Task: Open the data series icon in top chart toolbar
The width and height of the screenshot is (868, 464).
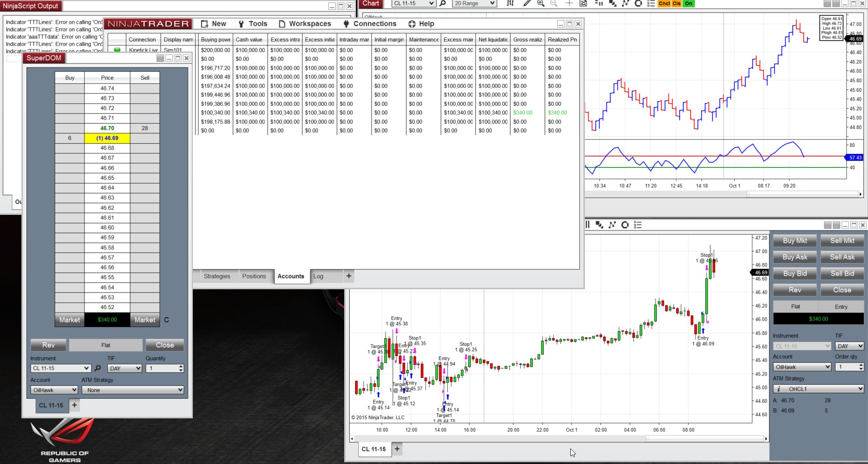Action: [x=613, y=4]
